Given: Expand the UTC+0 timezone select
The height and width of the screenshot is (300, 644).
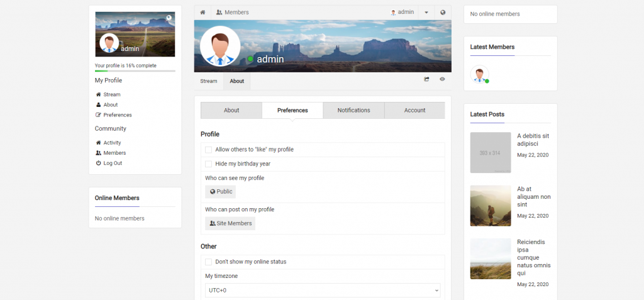Looking at the screenshot, I should pos(323,290).
